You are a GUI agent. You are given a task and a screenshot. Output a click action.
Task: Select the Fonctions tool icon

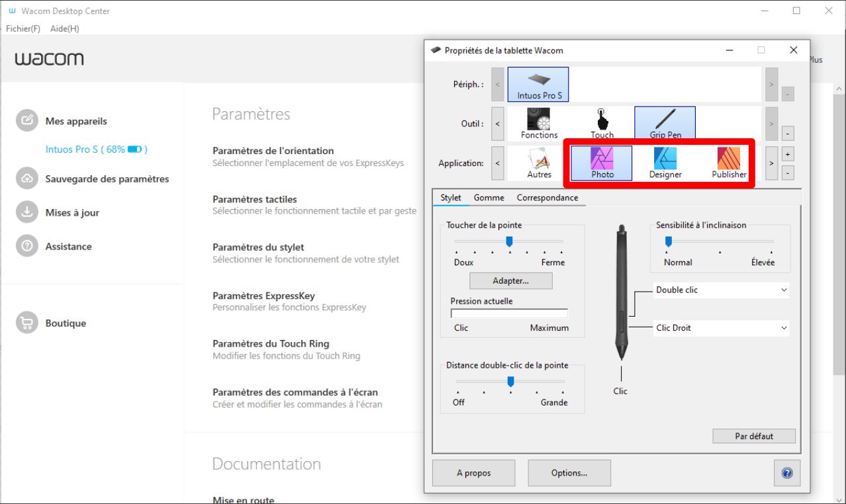pos(539,123)
